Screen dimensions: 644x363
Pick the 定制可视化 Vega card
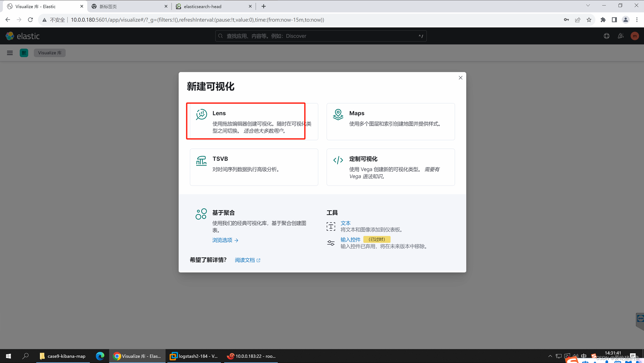[x=391, y=167]
